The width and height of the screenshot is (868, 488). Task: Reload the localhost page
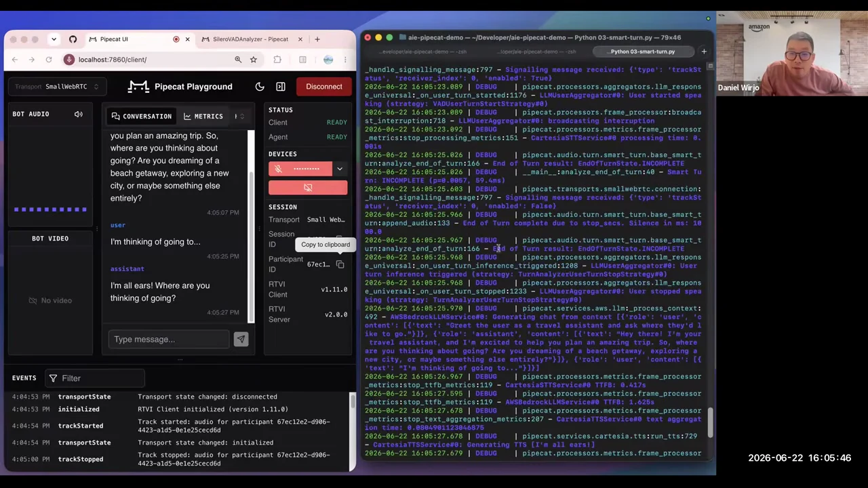pos(49,60)
